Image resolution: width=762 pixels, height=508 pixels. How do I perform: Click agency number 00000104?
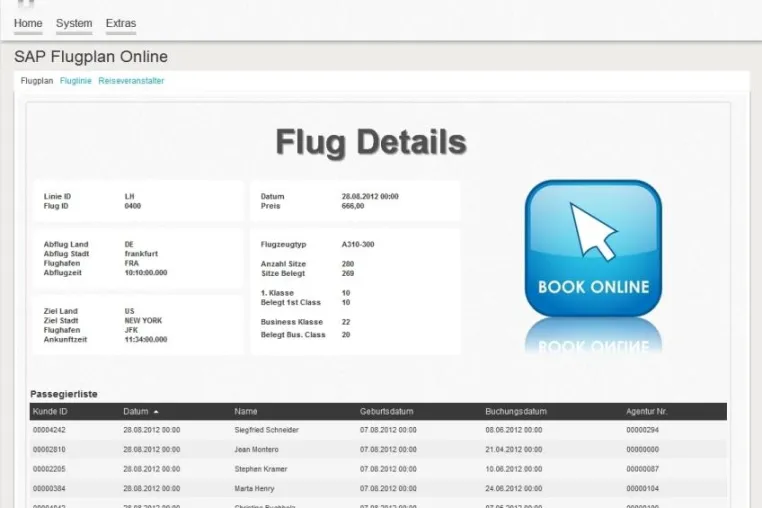[x=642, y=489]
